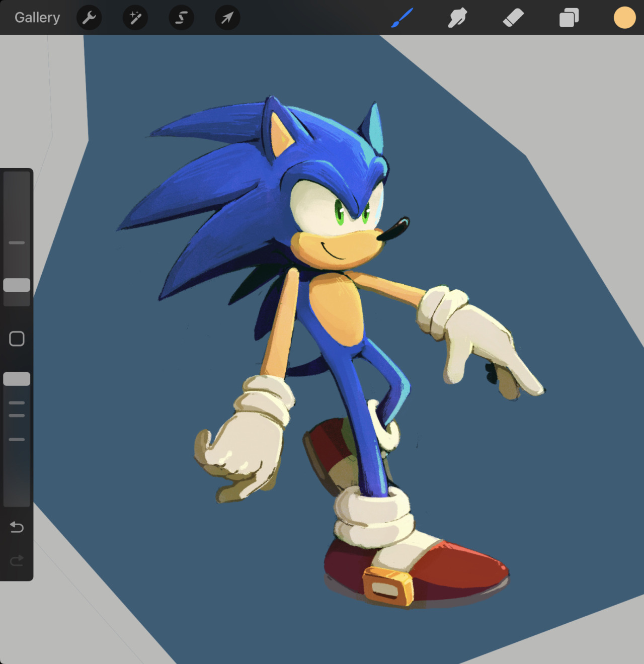Tap the square Modify button in sidebar
The width and height of the screenshot is (644, 664).
pos(17,339)
